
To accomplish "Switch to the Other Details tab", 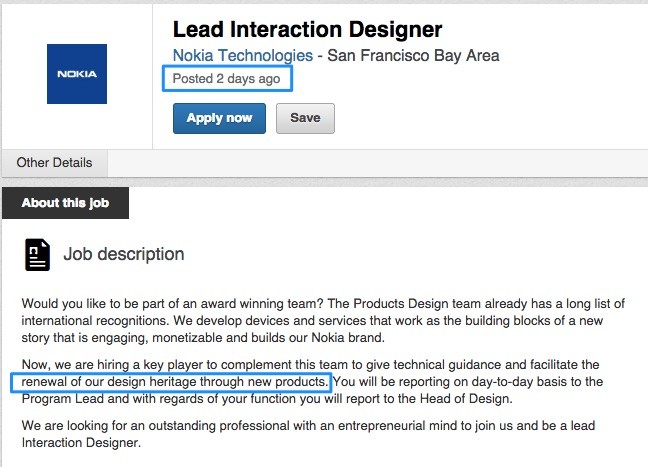I will tap(54, 163).
